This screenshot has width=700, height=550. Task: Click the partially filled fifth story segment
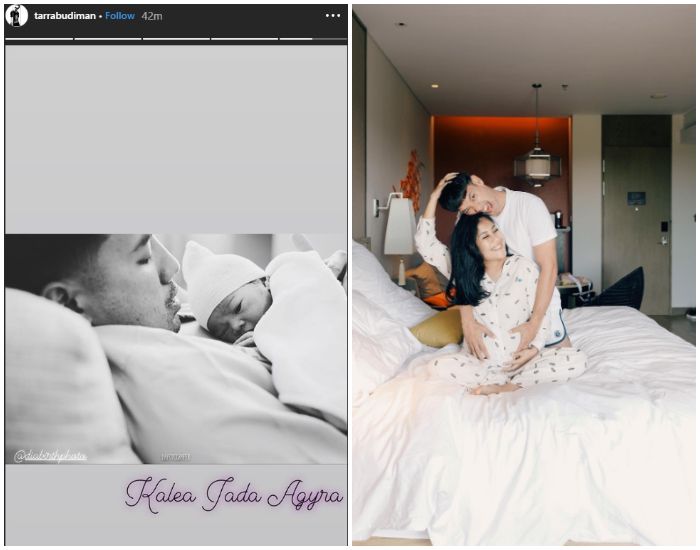pyautogui.click(x=312, y=39)
